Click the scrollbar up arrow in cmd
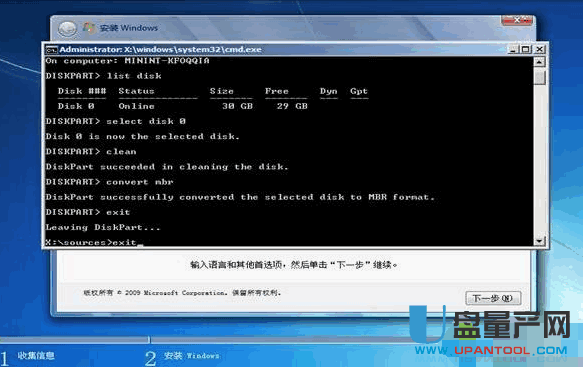The height and width of the screenshot is (367, 583). (x=539, y=62)
